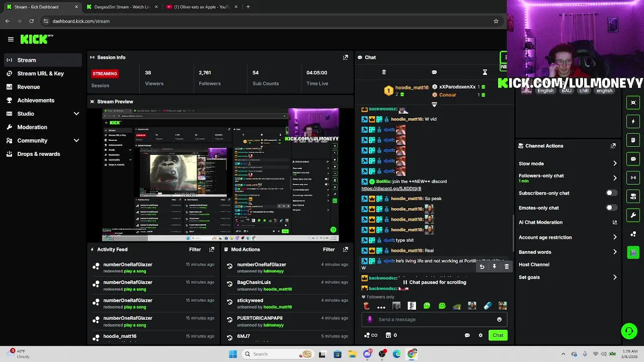Pop out the Channel Actions panel
The height and width of the screenshot is (362, 644).
[613, 146]
